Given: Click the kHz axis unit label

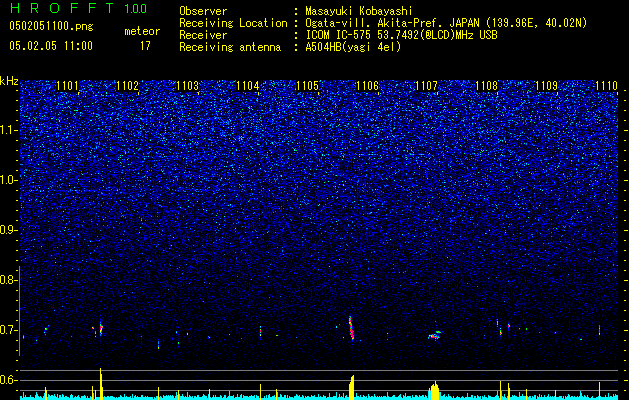Looking at the screenshot, I should (9, 81).
